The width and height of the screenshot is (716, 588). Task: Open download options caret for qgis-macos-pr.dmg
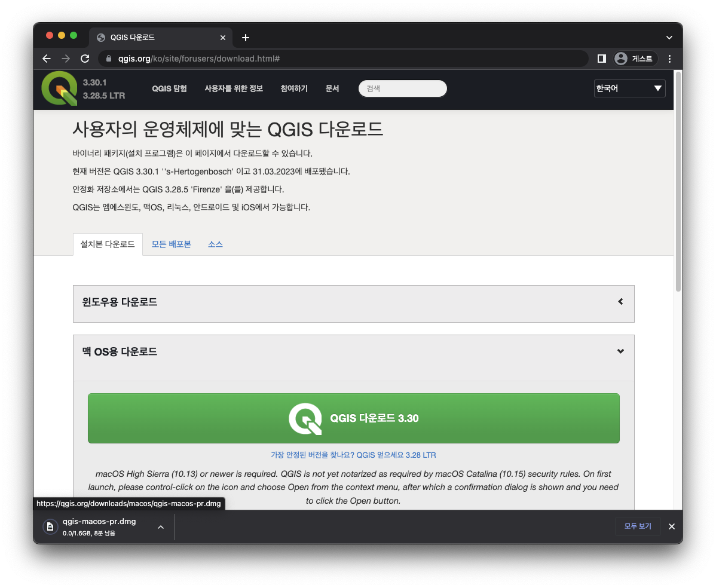tap(161, 527)
